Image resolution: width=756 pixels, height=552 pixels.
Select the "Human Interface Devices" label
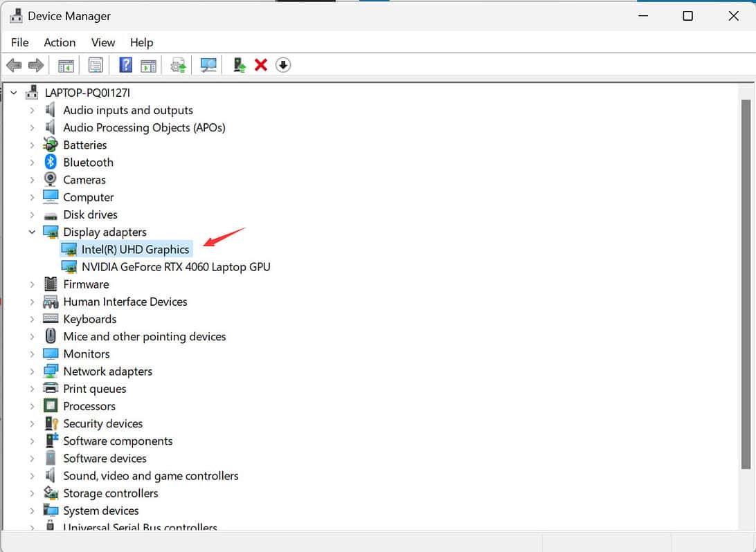click(125, 302)
